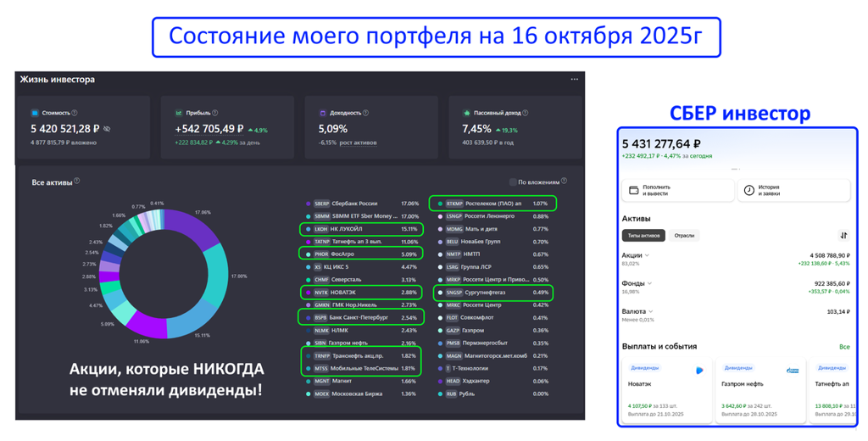Click the info icon next to Стоимость
The width and height of the screenshot is (868, 441).
click(x=75, y=113)
